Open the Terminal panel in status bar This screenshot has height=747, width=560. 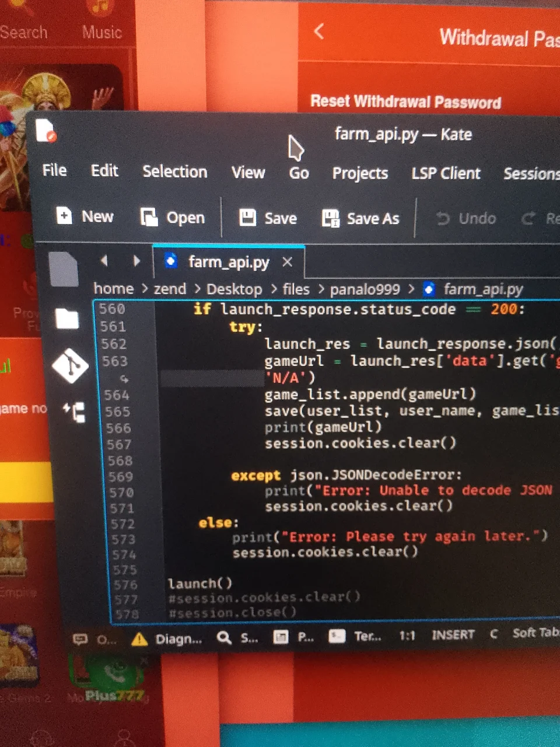click(355, 636)
